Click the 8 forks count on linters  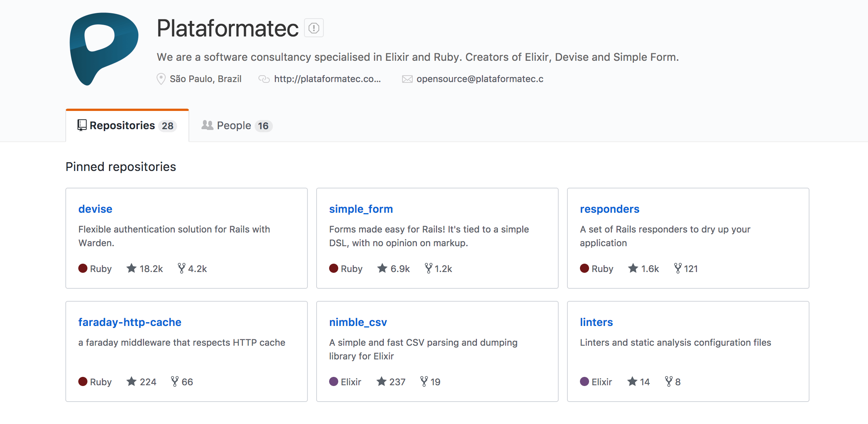coord(678,382)
